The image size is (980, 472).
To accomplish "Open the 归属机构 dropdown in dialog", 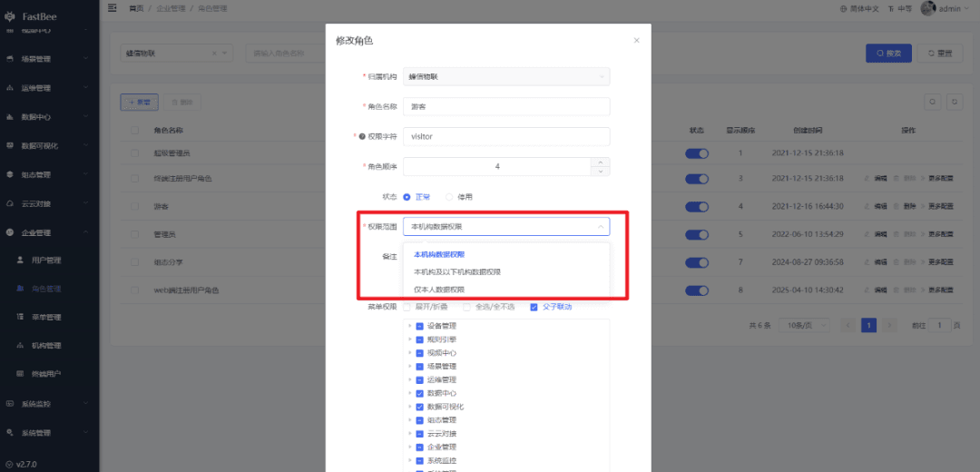I will [x=506, y=76].
